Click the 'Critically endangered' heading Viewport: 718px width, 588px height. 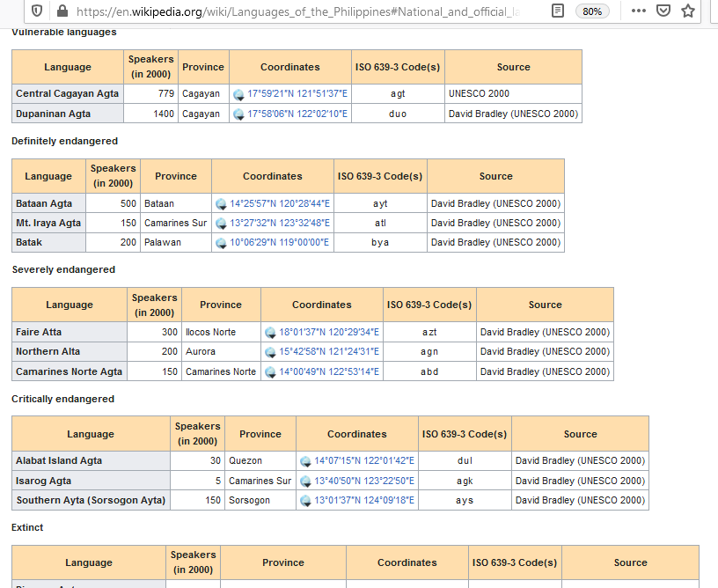(62, 399)
